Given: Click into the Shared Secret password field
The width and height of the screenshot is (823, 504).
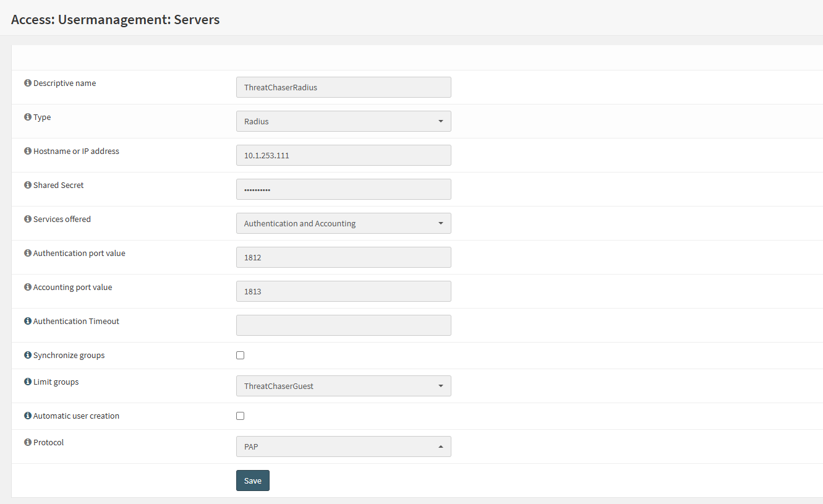Looking at the screenshot, I should click(x=343, y=189).
